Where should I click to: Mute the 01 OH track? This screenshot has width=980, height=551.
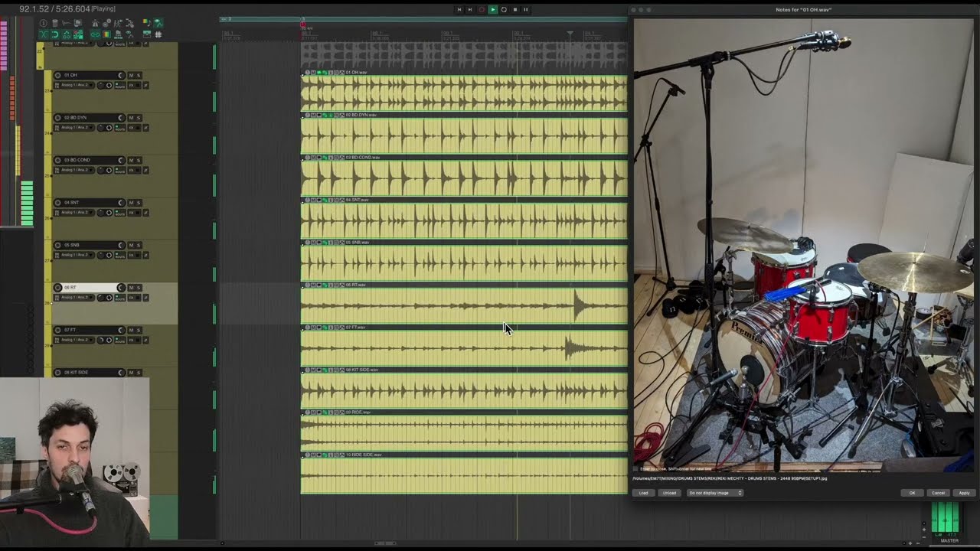click(131, 75)
